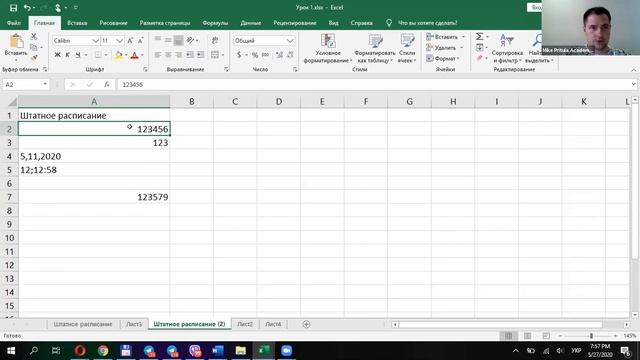
Task: Open the Calibri font name dropdown
Action: click(95, 40)
